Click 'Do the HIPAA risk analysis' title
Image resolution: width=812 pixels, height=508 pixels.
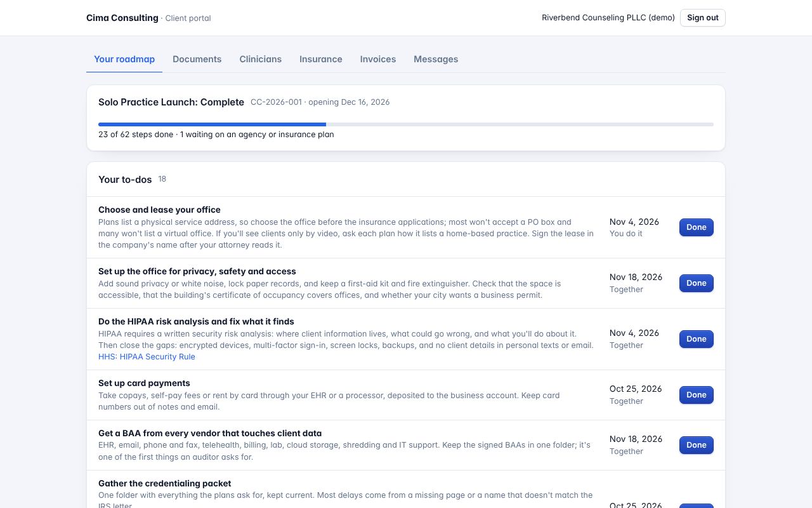coord(196,321)
